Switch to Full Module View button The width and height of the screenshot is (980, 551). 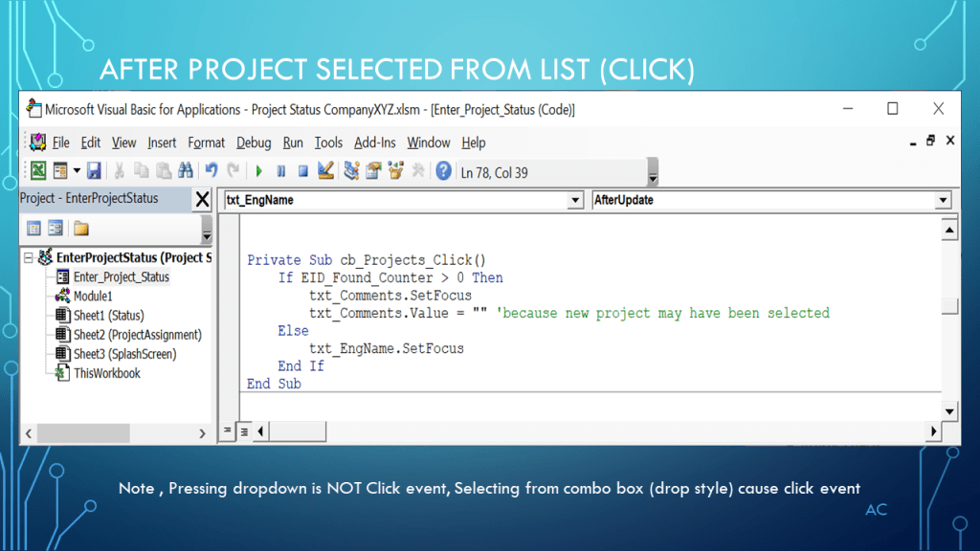click(243, 431)
